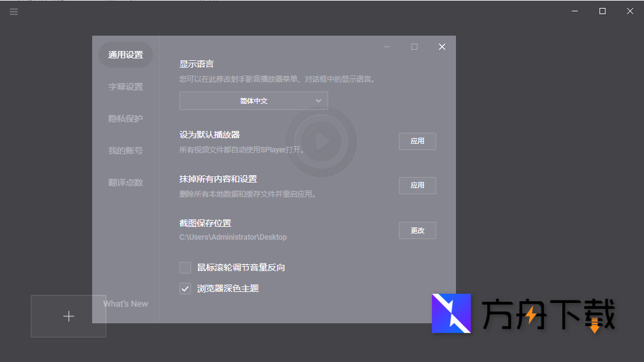Apply 设为默认播放器 setting
The width and height of the screenshot is (644, 362).
pos(417,141)
